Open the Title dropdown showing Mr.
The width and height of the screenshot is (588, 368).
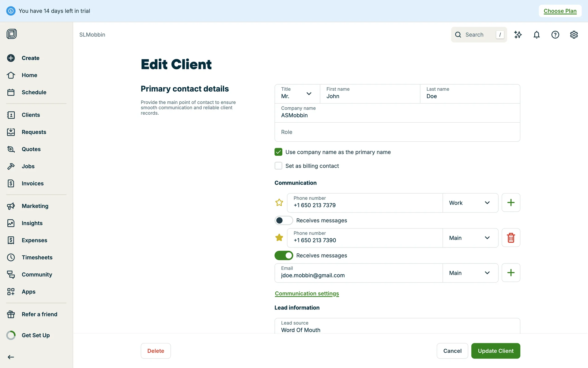[x=297, y=94]
